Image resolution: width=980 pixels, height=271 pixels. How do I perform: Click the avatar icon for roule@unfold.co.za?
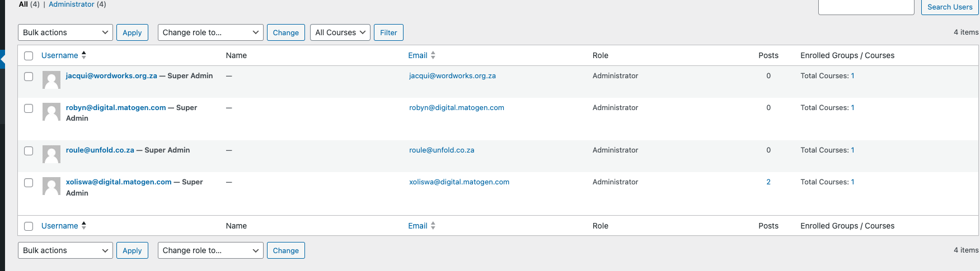click(x=51, y=154)
